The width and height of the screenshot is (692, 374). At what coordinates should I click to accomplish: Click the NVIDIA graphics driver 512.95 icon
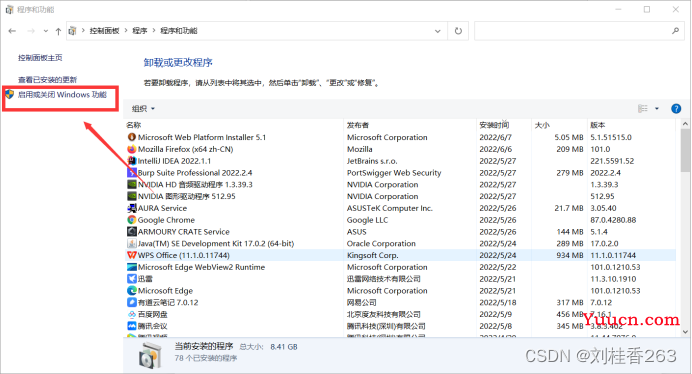pyautogui.click(x=132, y=196)
